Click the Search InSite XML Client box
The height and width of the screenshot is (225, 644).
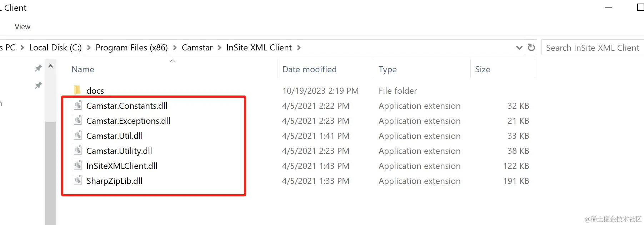(x=593, y=48)
